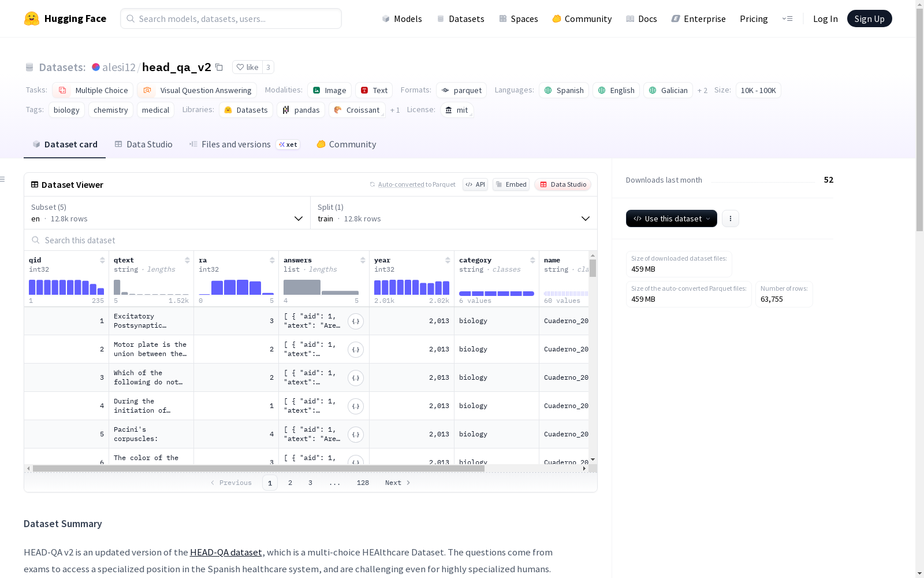Click the Log In link

tap(825, 18)
